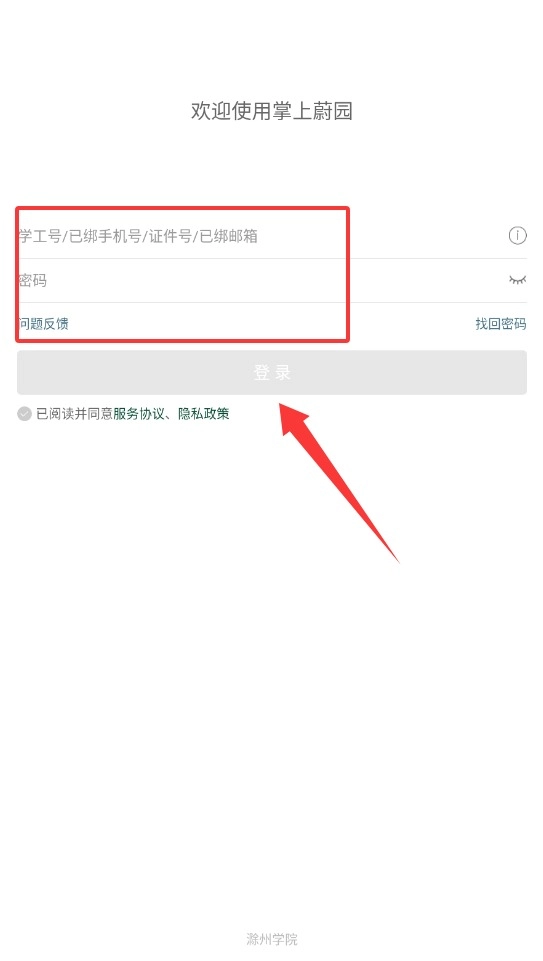Viewport: 543px width, 961px height.
Task: Open the 问题反馈 feedback link
Action: (43, 324)
